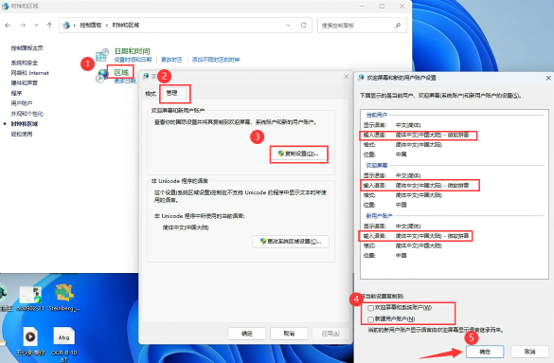The image size is (554, 363).
Task: Open 外观和个性化 category in sidebar
Action: pos(27,113)
